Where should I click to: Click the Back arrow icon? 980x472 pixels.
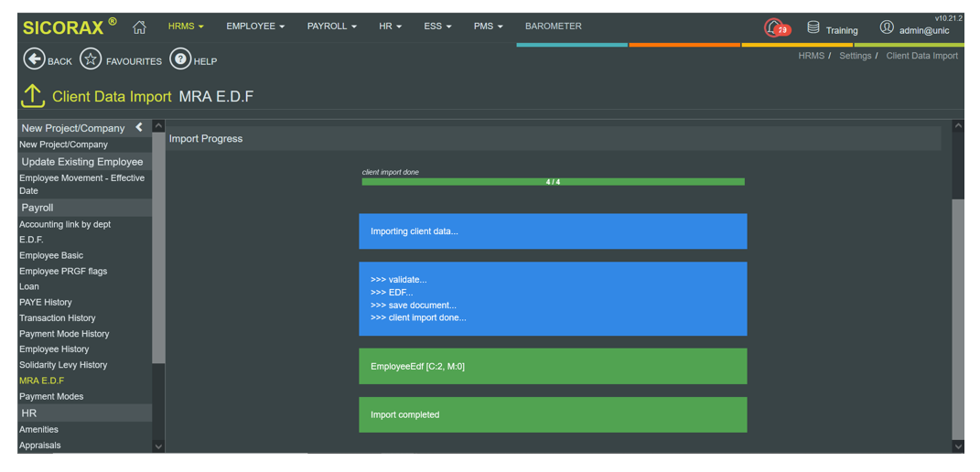pyautogui.click(x=34, y=59)
